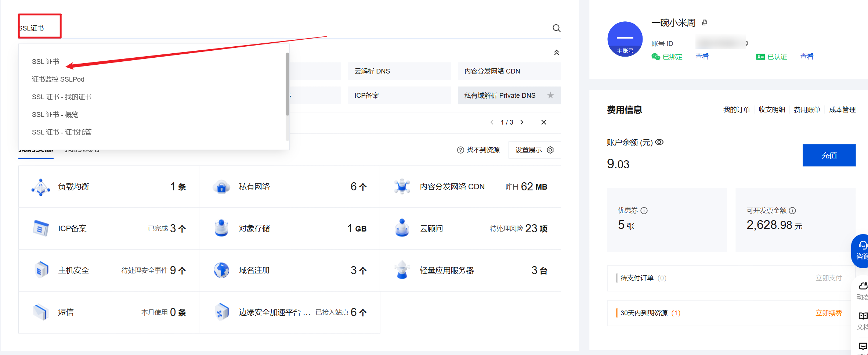This screenshot has width=868, height=355.
Task: Go to next announcement with right arrow
Action: [522, 122]
